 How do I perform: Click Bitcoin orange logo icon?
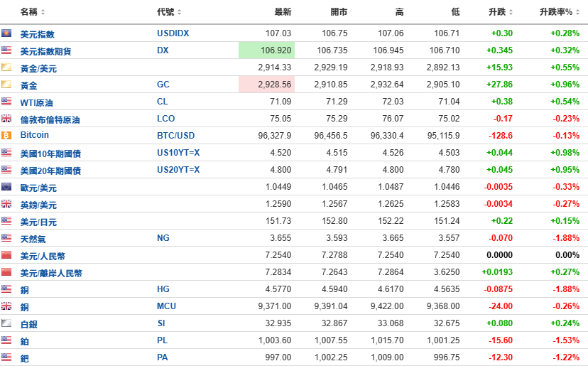tap(6, 135)
